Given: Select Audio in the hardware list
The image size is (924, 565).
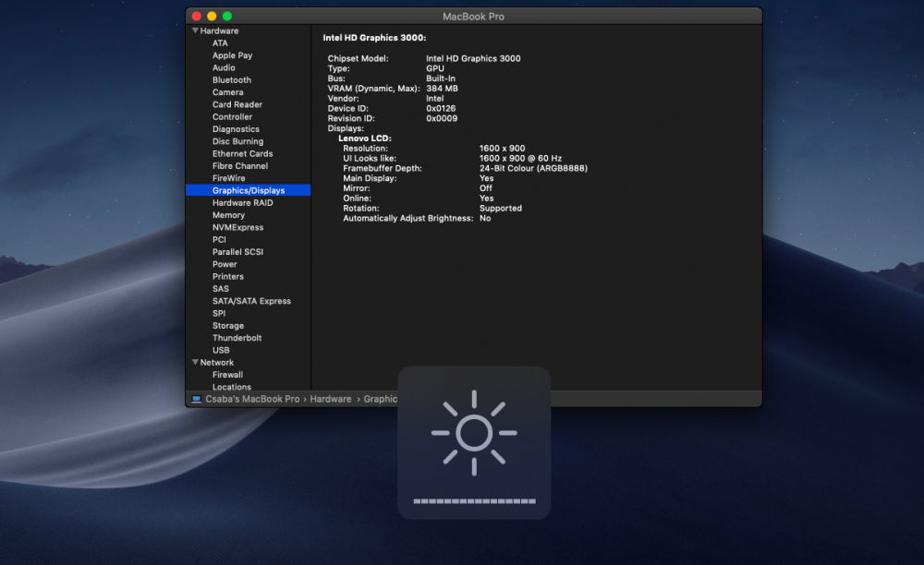Looking at the screenshot, I should point(224,67).
